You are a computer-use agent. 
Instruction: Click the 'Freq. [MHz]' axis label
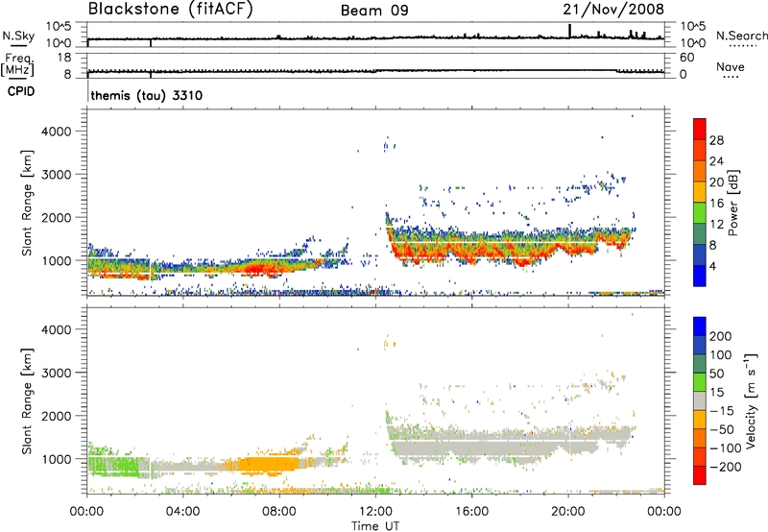click(x=17, y=65)
